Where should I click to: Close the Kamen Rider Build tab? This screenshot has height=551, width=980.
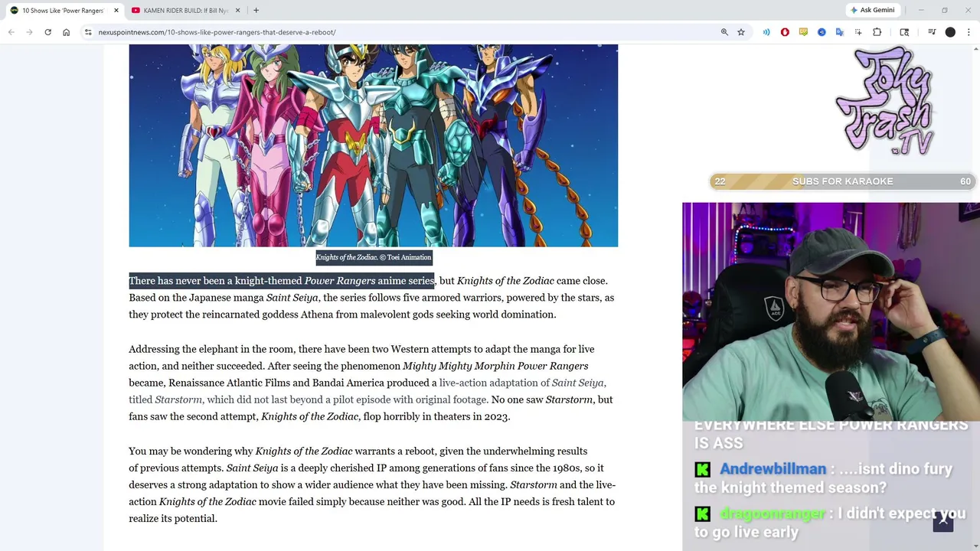coord(237,11)
